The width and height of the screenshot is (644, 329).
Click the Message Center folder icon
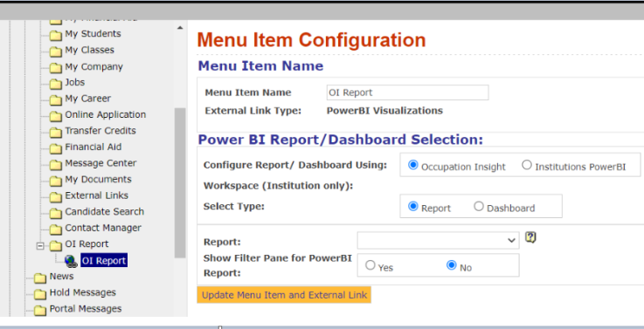[56, 164]
